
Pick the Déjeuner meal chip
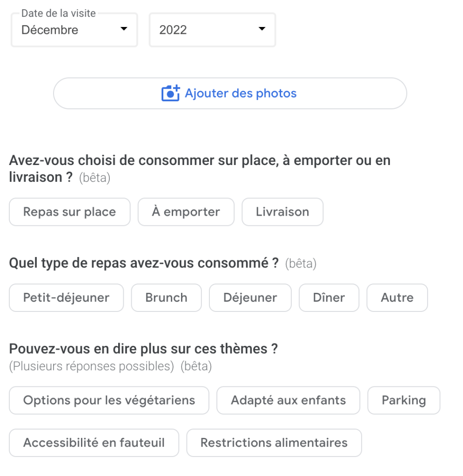[x=250, y=298]
